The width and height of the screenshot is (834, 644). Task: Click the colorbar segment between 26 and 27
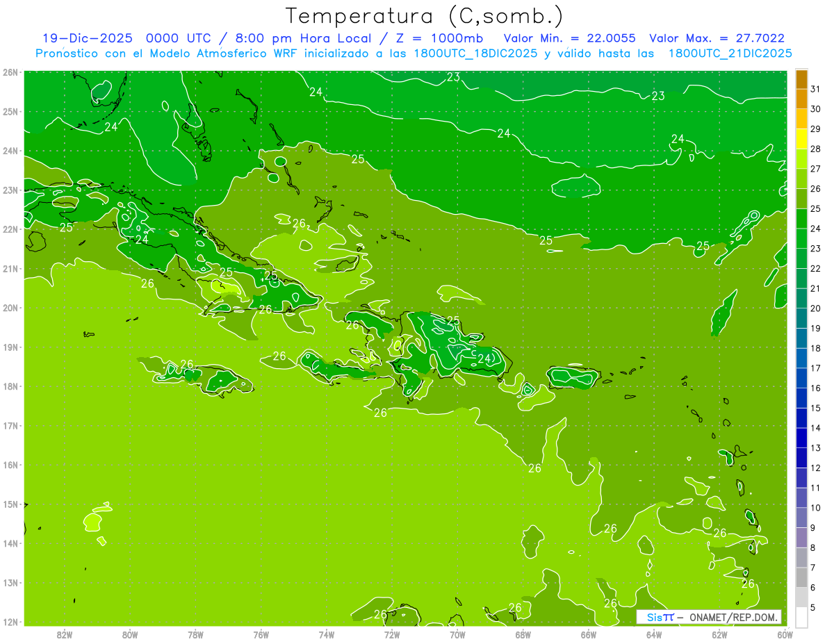(801, 179)
